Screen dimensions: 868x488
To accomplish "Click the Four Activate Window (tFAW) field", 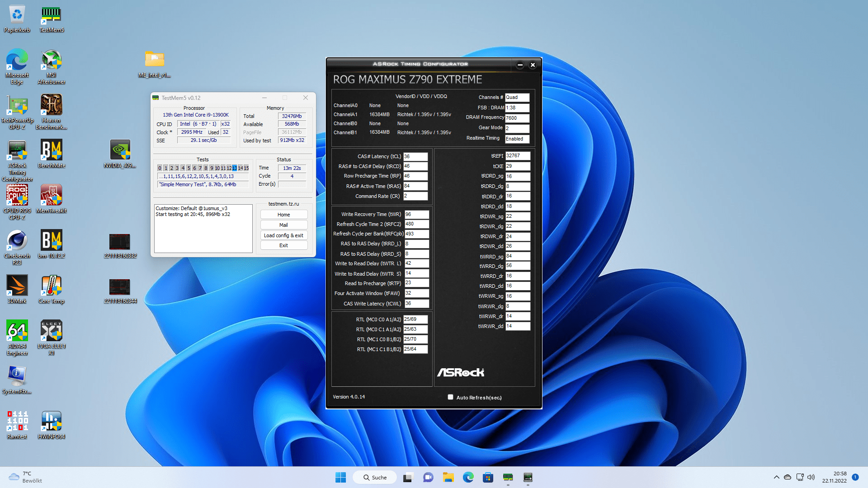I will click(x=416, y=293).
